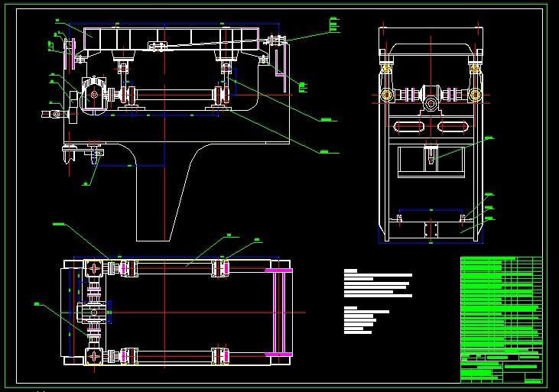The image size is (559, 392).
Task: Click the title block at the sheet's bottom right
Action: coord(501,368)
